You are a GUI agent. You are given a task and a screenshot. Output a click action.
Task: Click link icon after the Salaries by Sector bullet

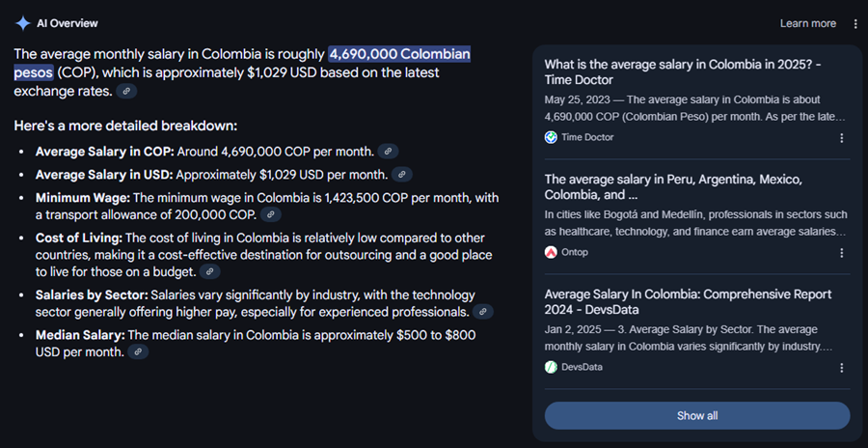(483, 312)
